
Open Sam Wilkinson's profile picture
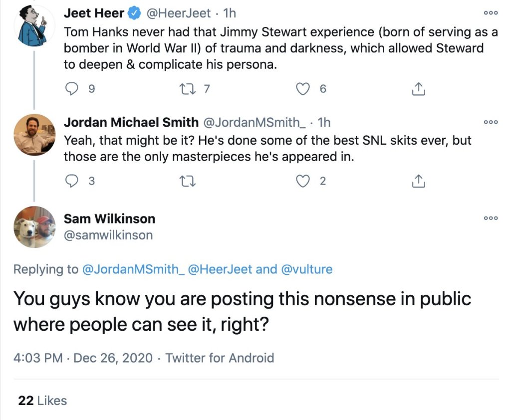tap(34, 226)
